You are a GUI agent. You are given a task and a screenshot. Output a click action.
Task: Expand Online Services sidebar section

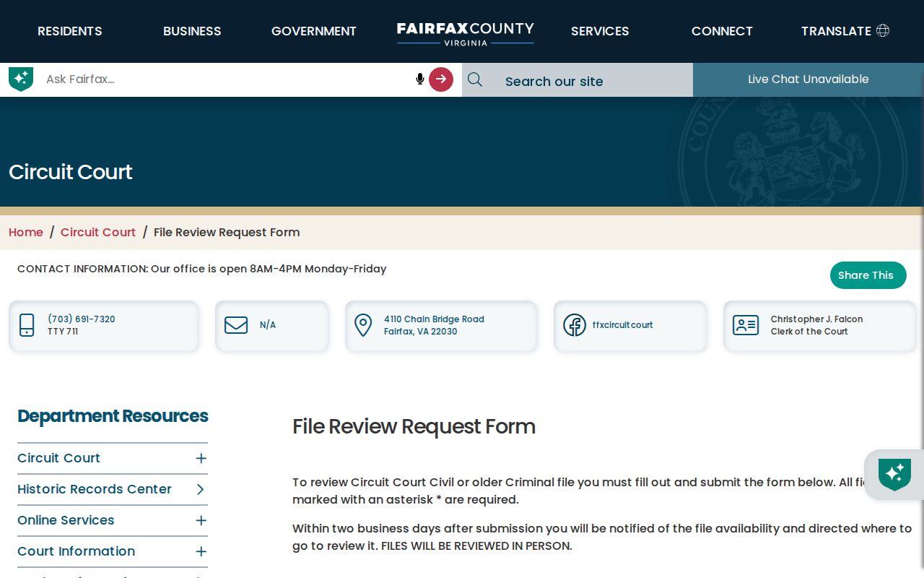coord(201,520)
